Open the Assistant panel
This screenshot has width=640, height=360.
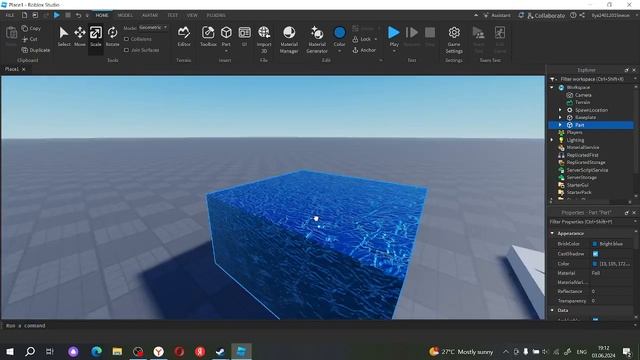coord(497,15)
